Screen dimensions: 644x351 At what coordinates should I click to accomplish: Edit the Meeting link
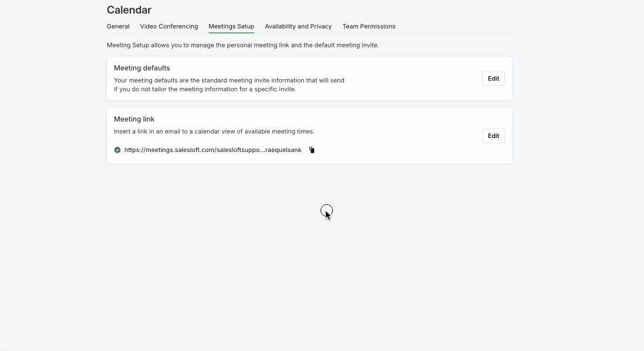[493, 136]
